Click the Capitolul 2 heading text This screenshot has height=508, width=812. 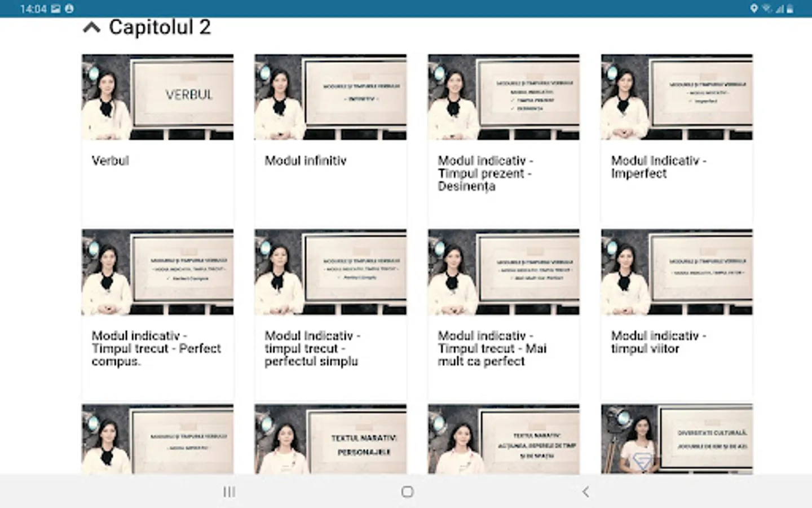click(160, 27)
